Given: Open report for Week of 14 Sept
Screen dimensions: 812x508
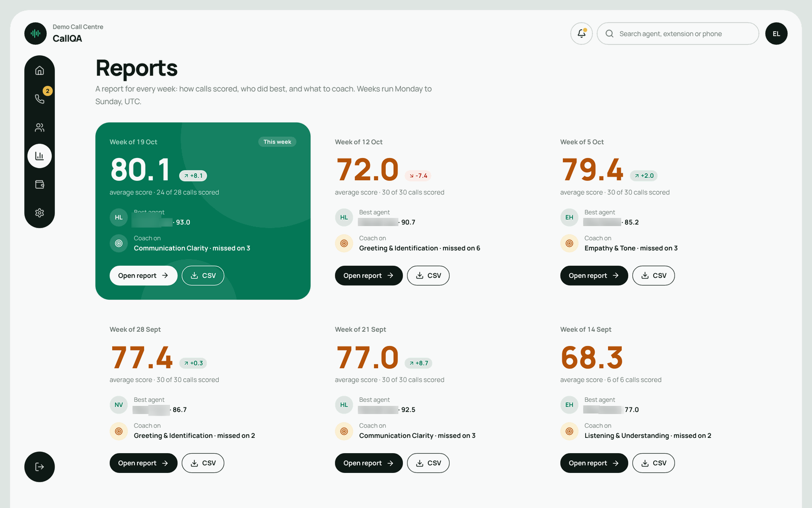Looking at the screenshot, I should pos(594,463).
